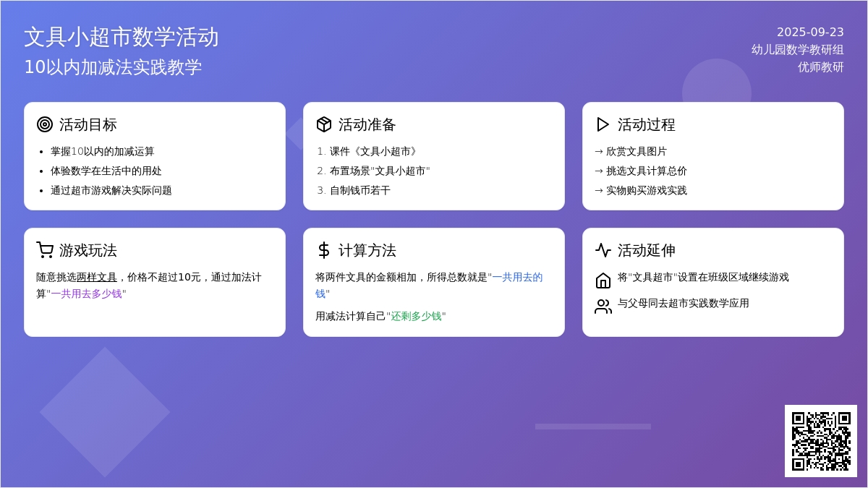Viewport: 868px width, 488px height.
Task: Click the purple 一共用去多少钱 text
Action: [86, 294]
